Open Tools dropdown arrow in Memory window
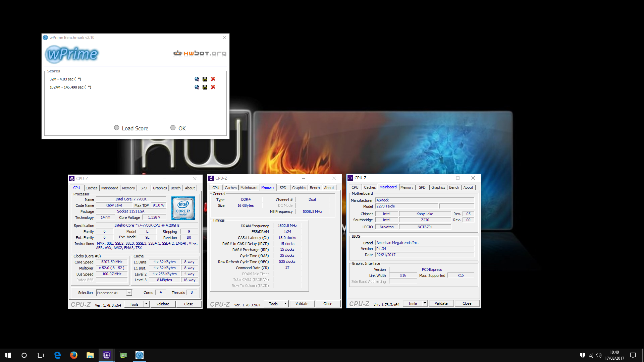The width and height of the screenshot is (644, 362). coord(285,304)
